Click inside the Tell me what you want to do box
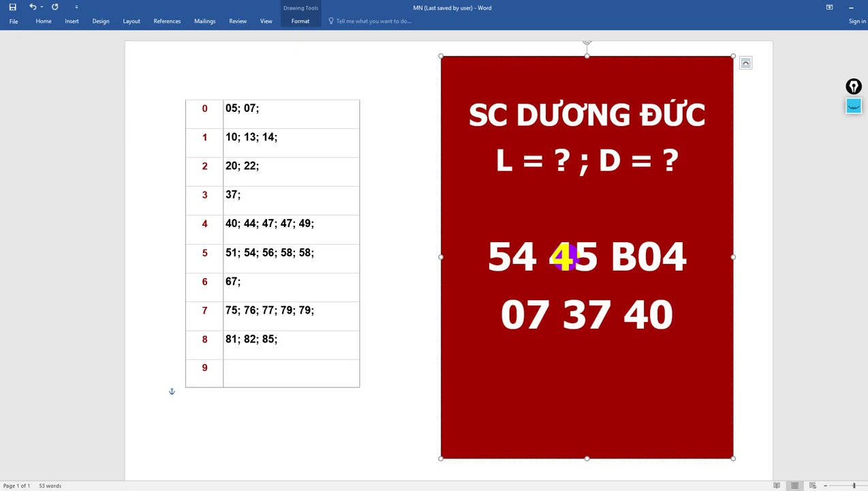This screenshot has height=491, width=868. tap(373, 21)
